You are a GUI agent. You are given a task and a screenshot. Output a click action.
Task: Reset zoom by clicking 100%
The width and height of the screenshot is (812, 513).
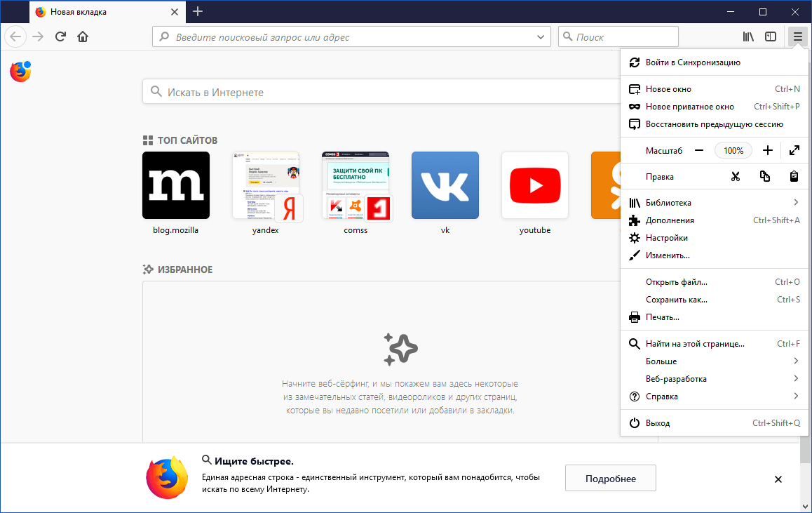pos(733,149)
